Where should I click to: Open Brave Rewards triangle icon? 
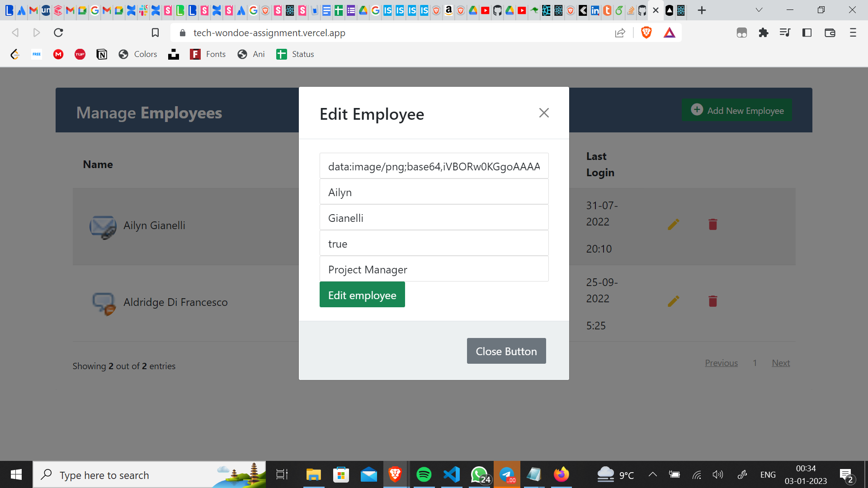point(670,33)
